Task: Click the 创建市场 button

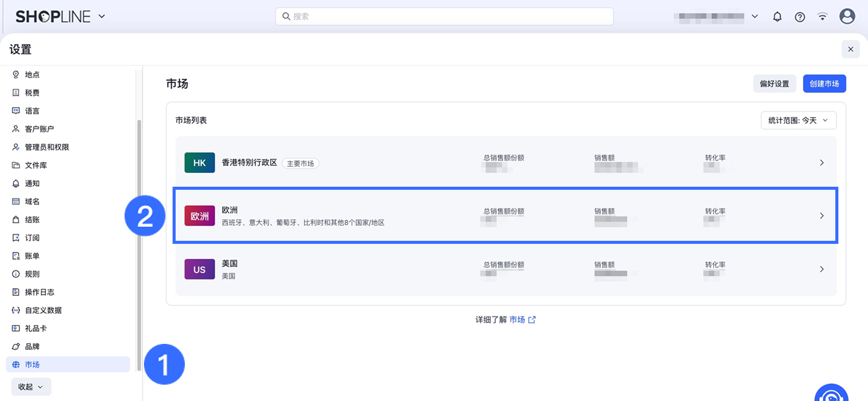Action: (x=824, y=84)
